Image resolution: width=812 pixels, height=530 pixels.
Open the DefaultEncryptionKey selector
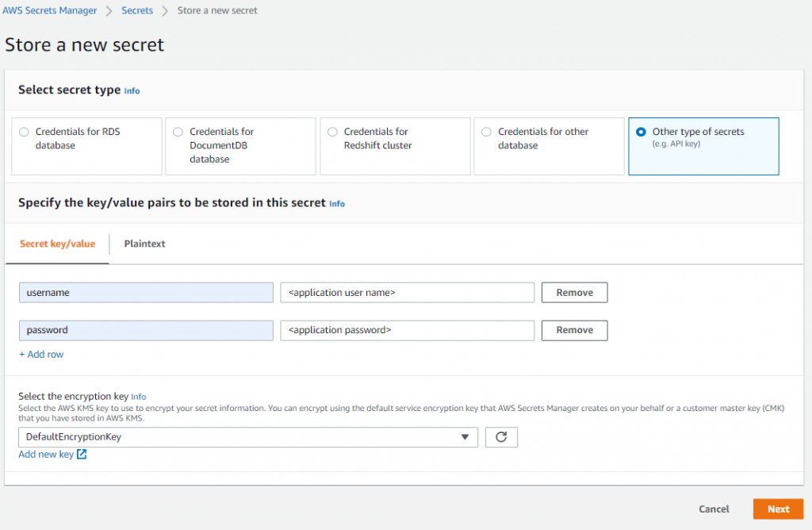[238, 436]
